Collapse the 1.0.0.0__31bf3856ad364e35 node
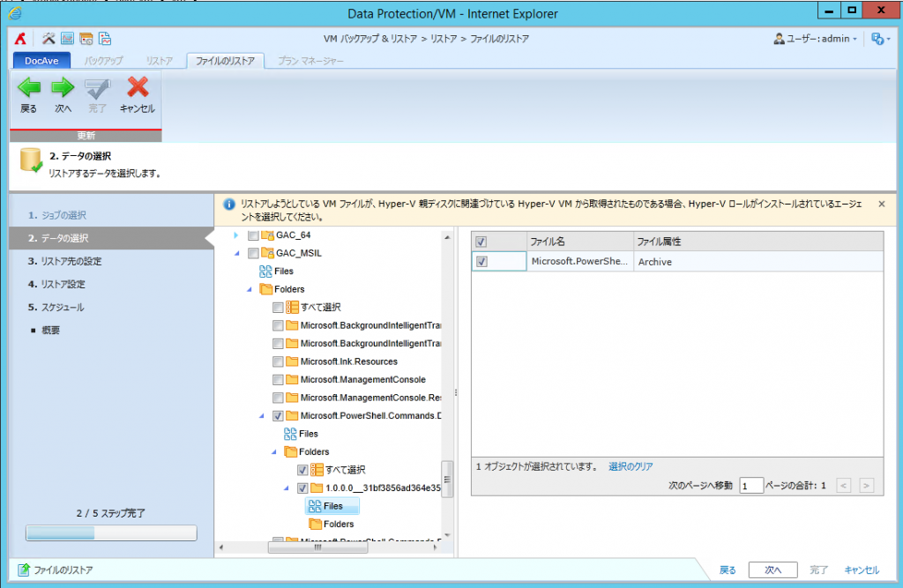Image resolution: width=903 pixels, height=588 pixels. tap(287, 488)
